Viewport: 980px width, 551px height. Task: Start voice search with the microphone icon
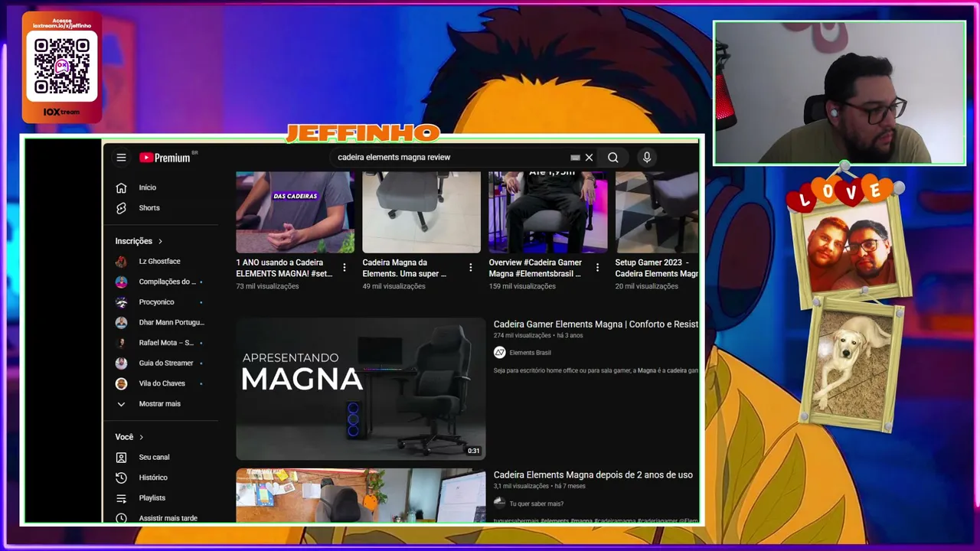coord(647,158)
